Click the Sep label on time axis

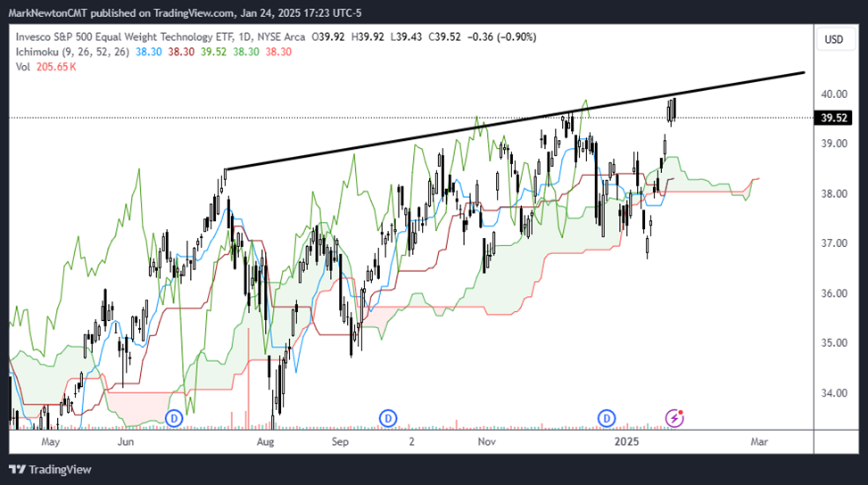click(340, 442)
